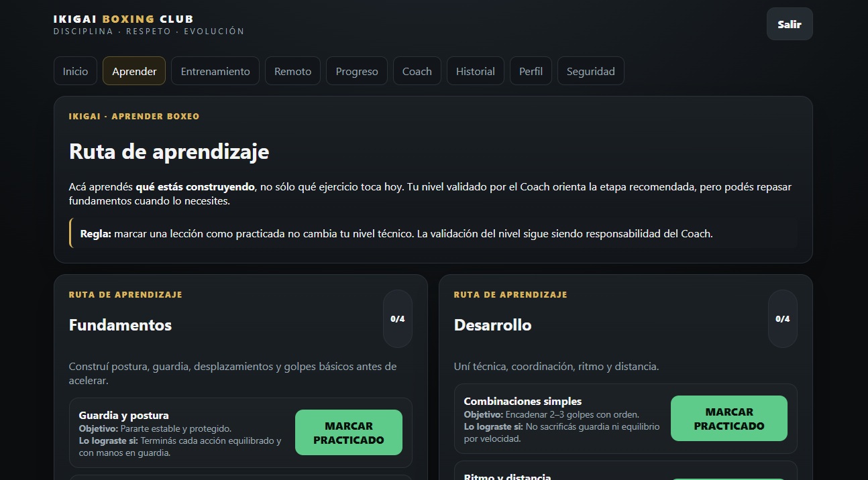Switch to the Seguridad tab
868x480 pixels.
(x=591, y=71)
